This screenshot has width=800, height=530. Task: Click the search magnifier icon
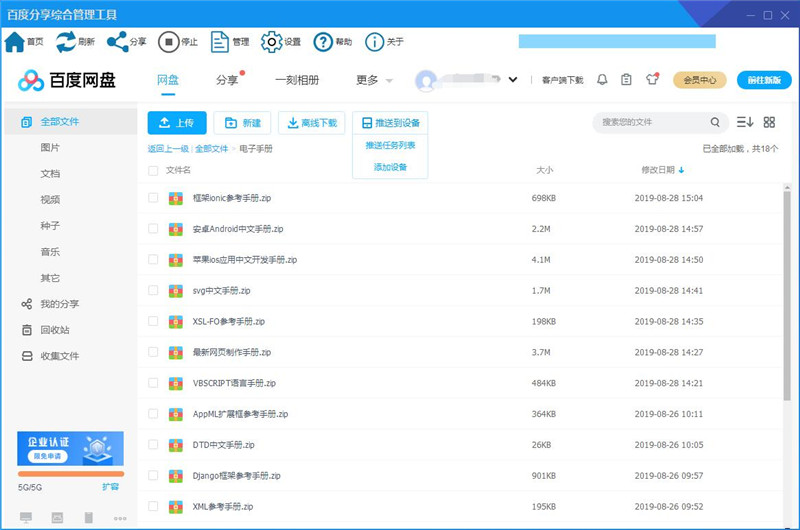pyautogui.click(x=715, y=122)
